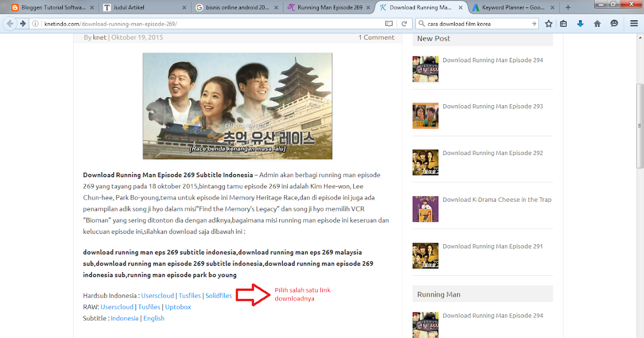Screen dimensions: 644x338
Task: Download the Indonesia subtitle
Action: pos(125,318)
